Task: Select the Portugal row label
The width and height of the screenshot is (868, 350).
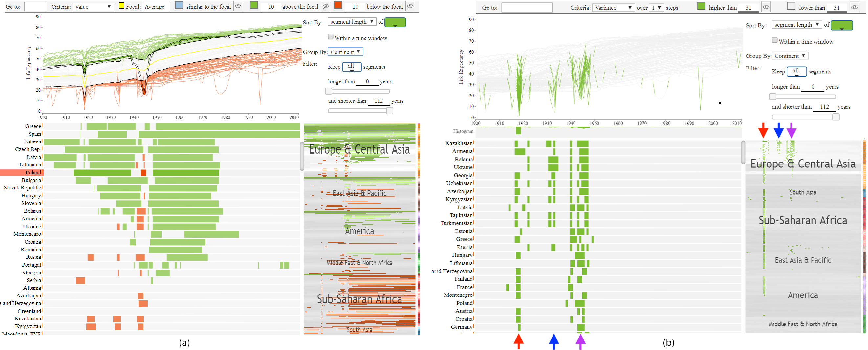Action: pos(32,265)
